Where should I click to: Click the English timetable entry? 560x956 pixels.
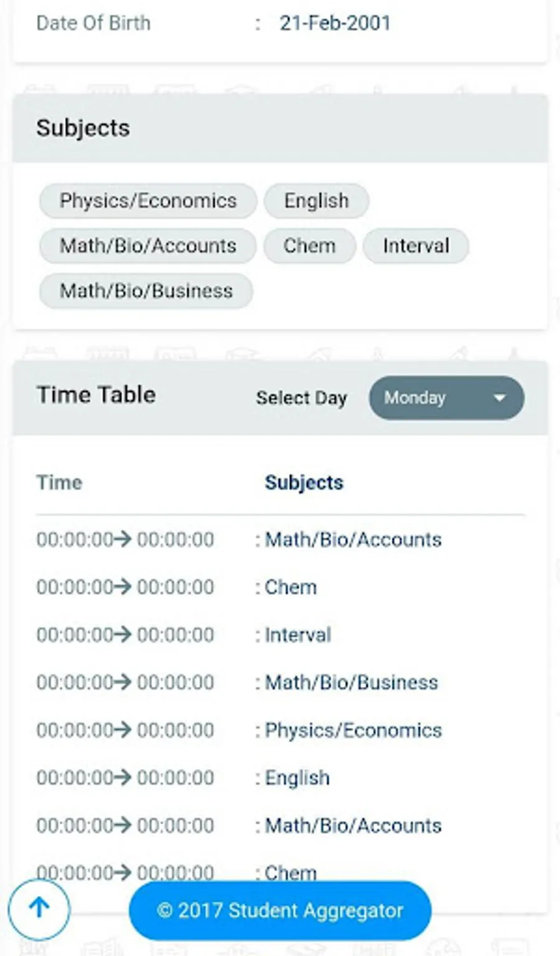click(x=297, y=778)
